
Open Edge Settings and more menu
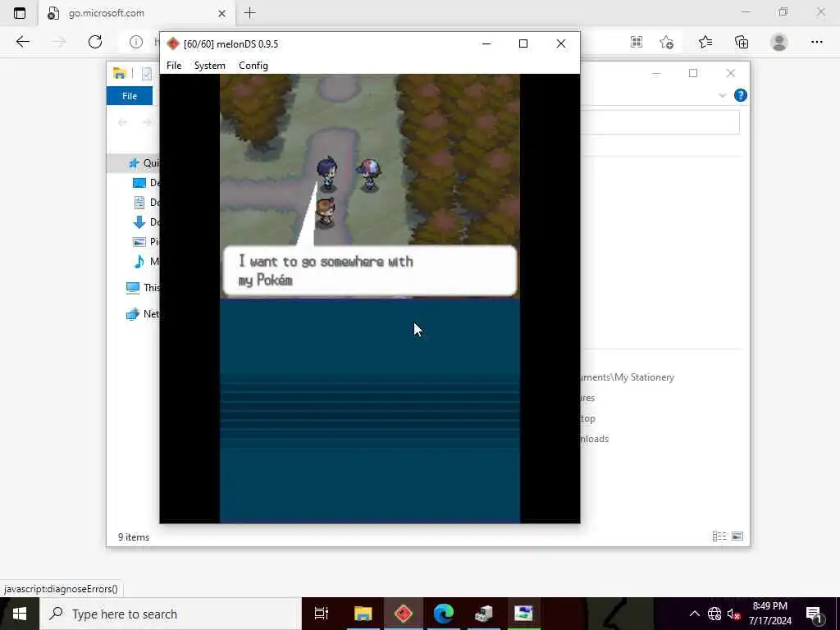click(816, 42)
